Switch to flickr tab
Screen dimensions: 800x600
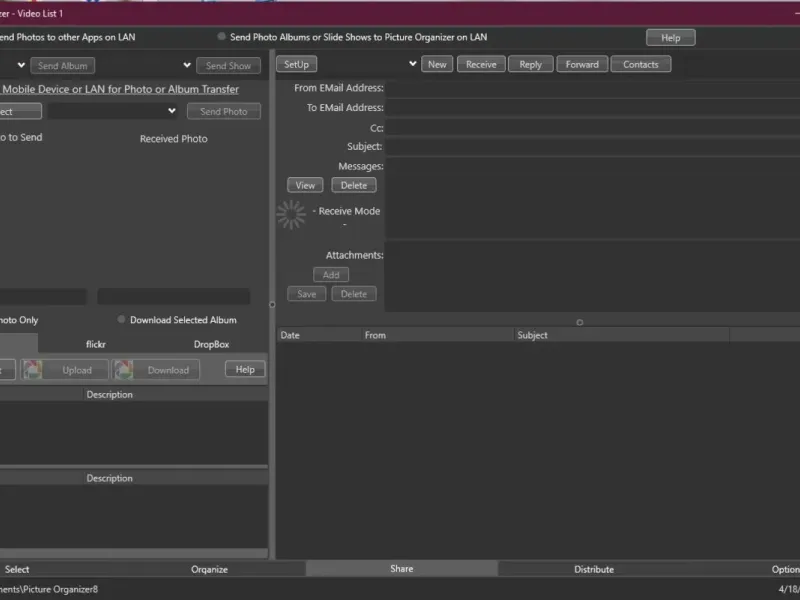(96, 344)
